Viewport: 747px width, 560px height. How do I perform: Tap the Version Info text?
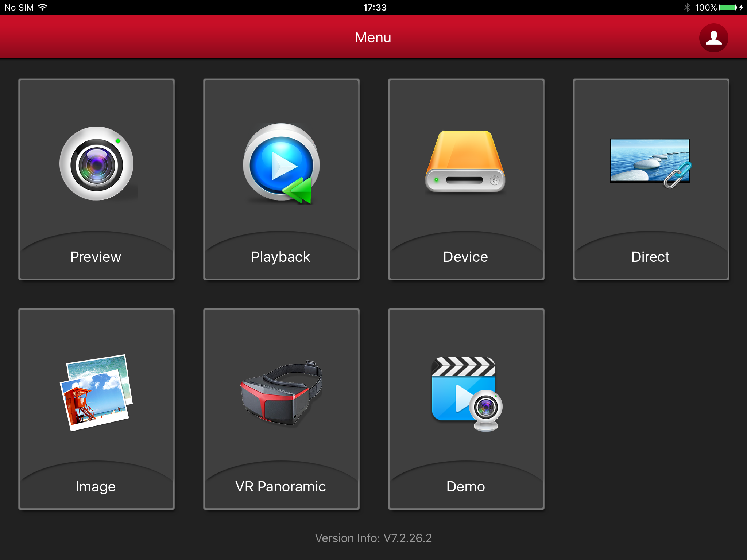coord(373,538)
